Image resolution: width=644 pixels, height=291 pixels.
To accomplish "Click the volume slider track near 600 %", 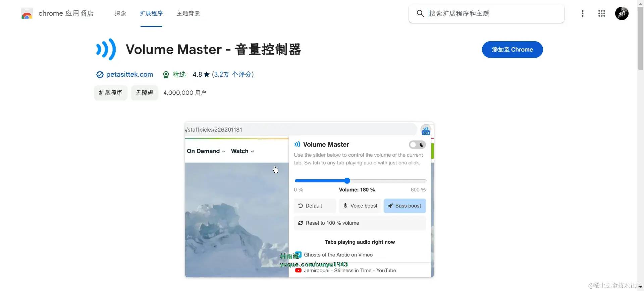I will [x=423, y=181].
